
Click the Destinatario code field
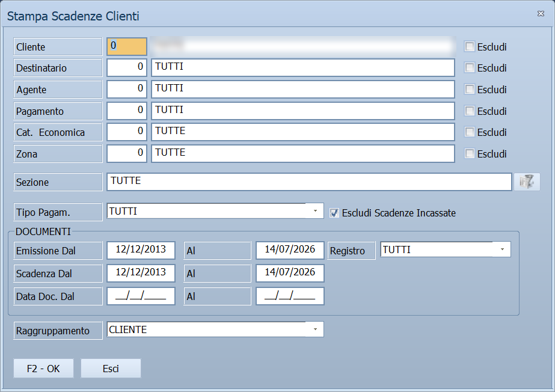[127, 67]
